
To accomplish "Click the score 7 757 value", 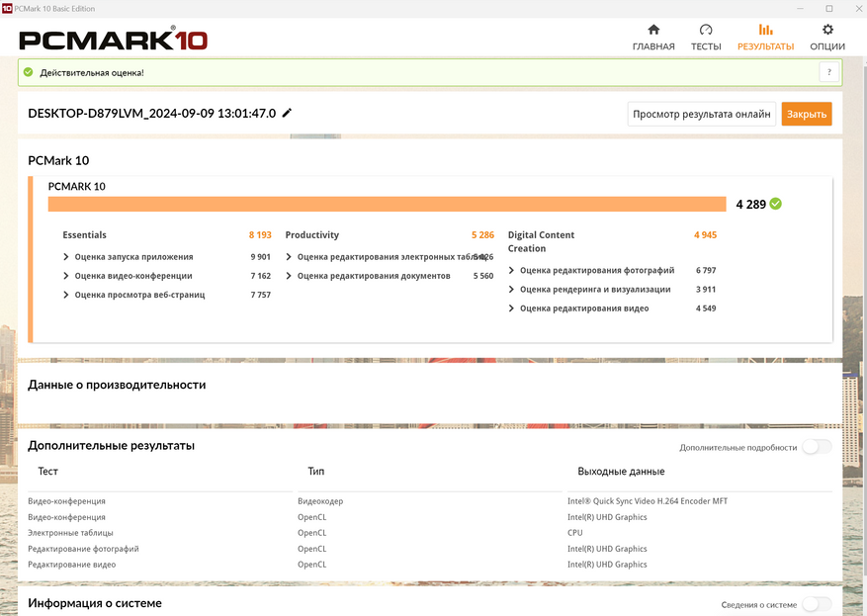I will [x=260, y=295].
